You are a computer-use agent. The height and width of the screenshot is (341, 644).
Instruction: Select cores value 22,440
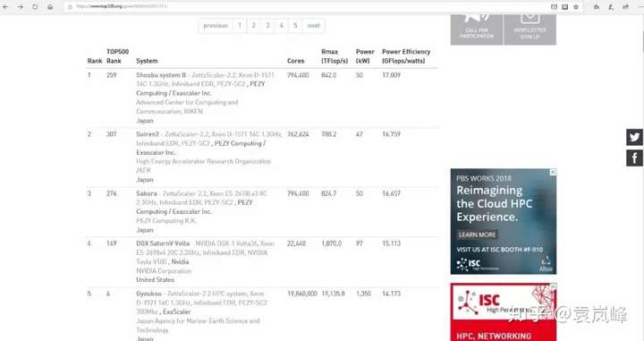pos(297,243)
